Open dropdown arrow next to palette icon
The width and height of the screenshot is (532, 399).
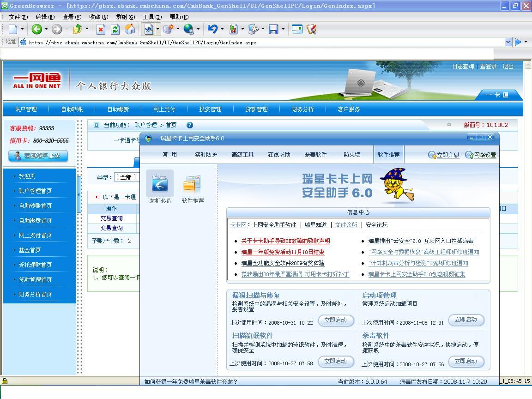tap(263, 29)
